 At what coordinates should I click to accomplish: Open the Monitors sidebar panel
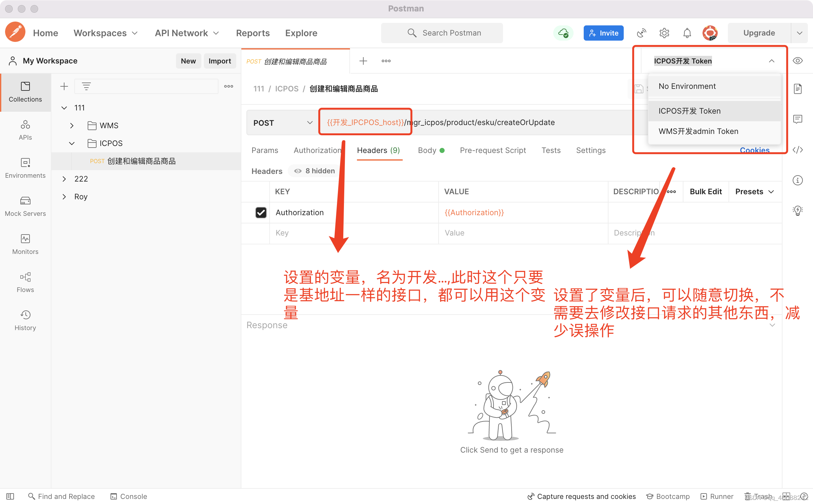tap(25, 244)
